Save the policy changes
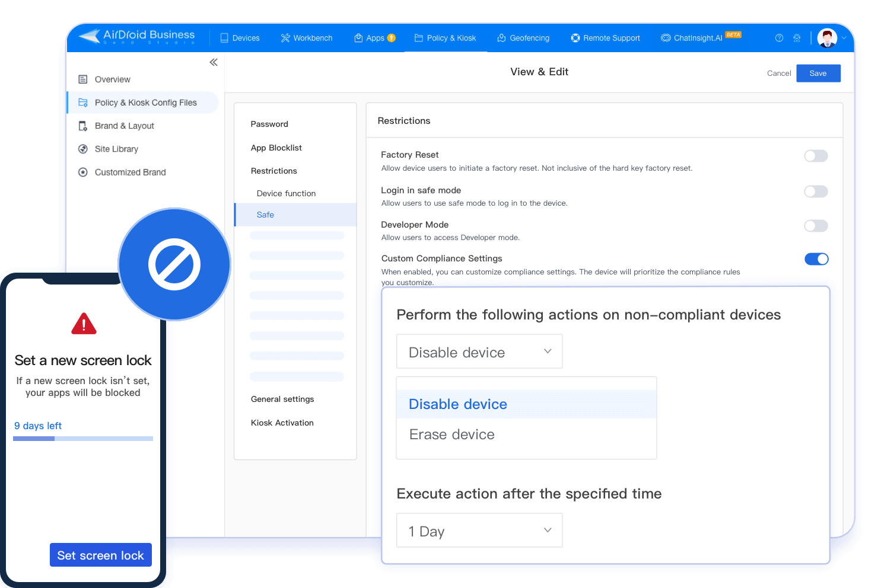The width and height of the screenshot is (878, 588). coord(818,73)
